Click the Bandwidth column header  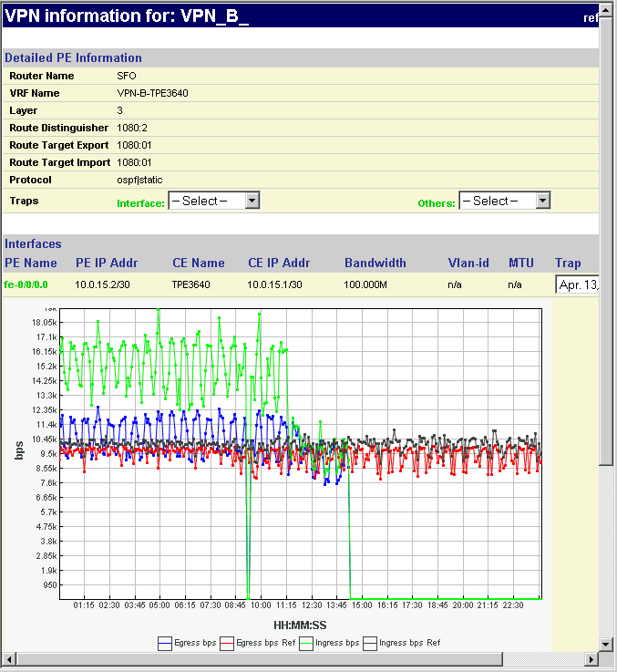[x=375, y=263]
